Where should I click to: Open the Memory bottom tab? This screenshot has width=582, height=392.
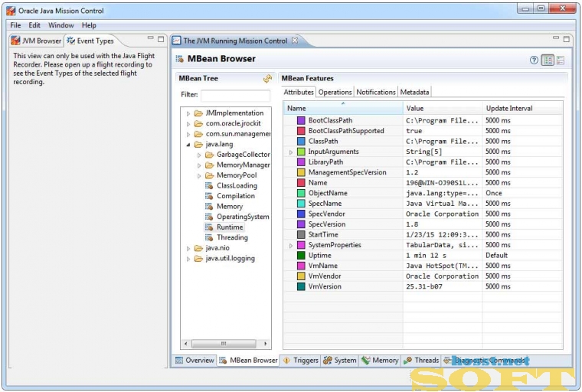pos(380,360)
